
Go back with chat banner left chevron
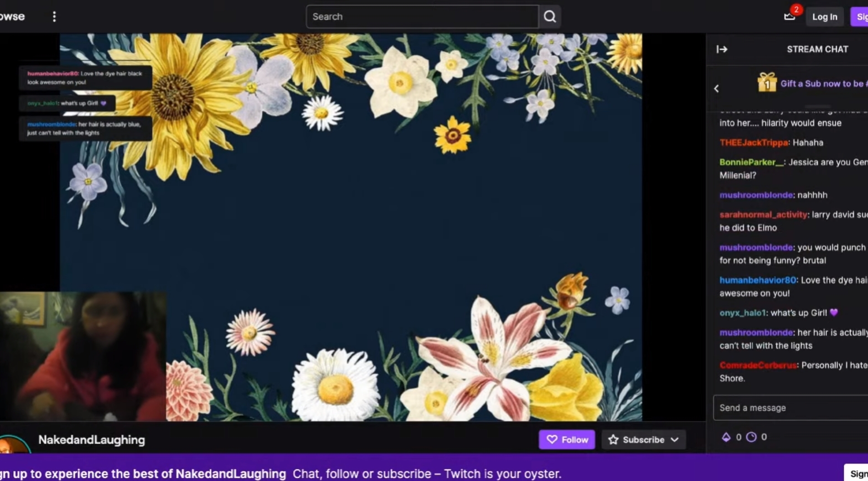[716, 88]
